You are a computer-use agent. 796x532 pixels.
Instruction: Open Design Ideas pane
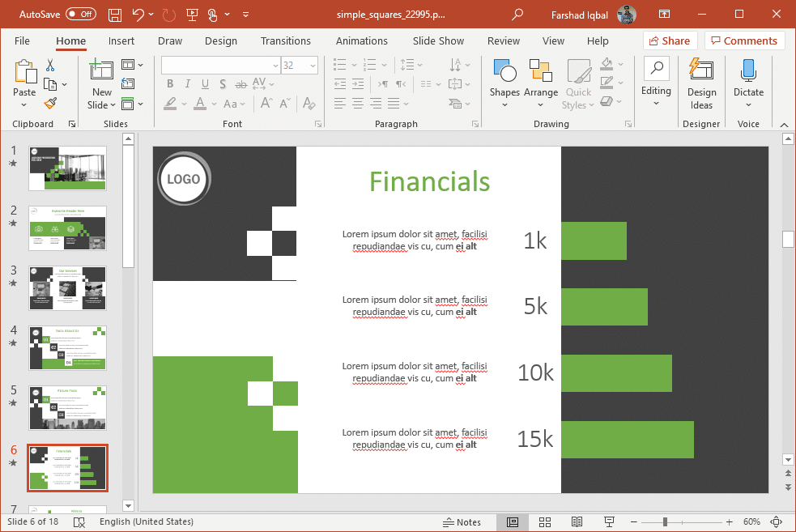click(701, 83)
